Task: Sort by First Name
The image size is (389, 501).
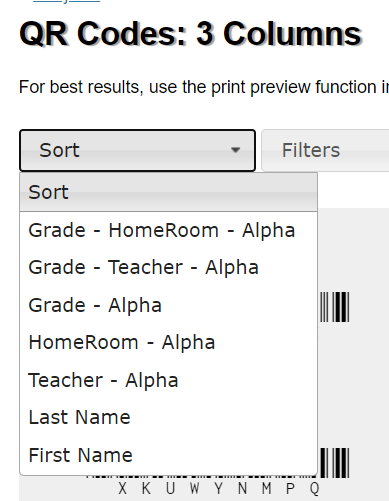Action: pos(168,455)
